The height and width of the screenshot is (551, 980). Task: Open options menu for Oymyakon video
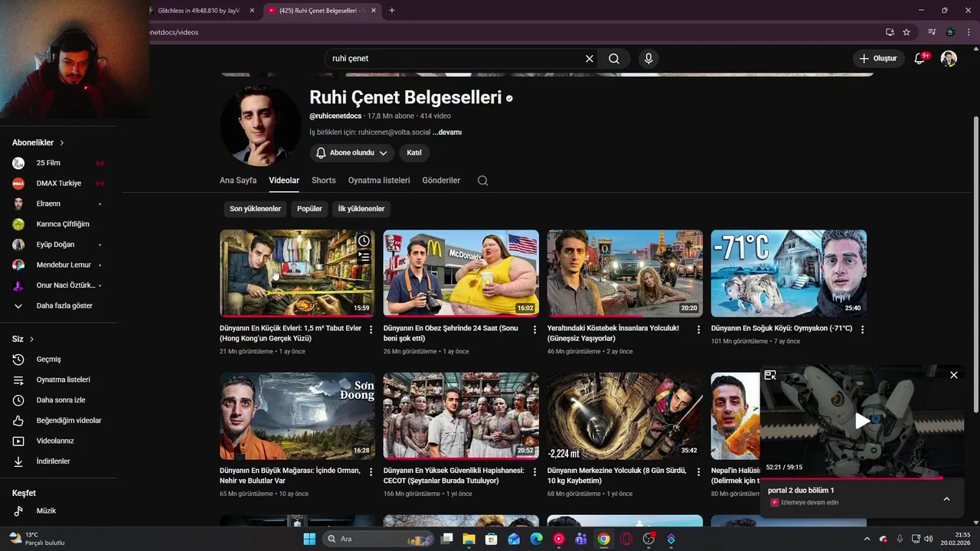tap(862, 330)
